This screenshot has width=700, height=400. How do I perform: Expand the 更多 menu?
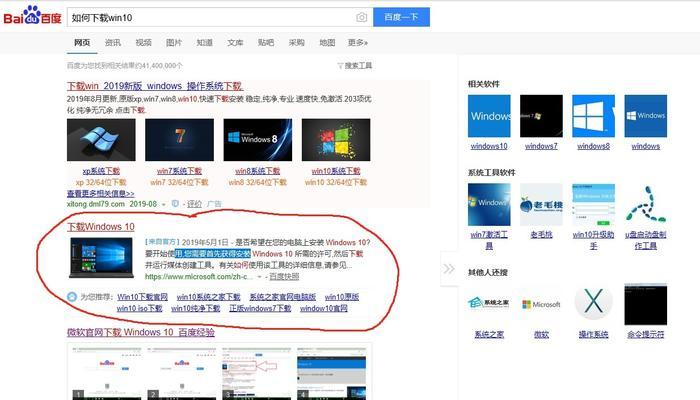click(358, 43)
